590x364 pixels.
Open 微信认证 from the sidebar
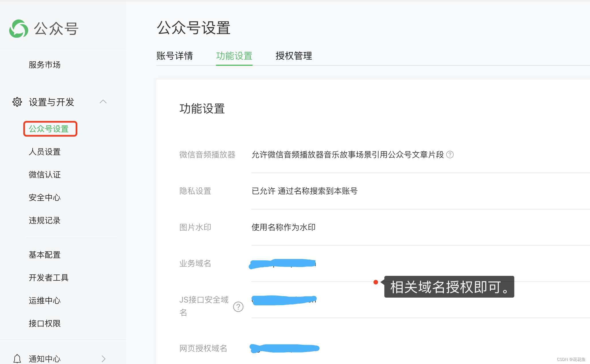tap(44, 175)
